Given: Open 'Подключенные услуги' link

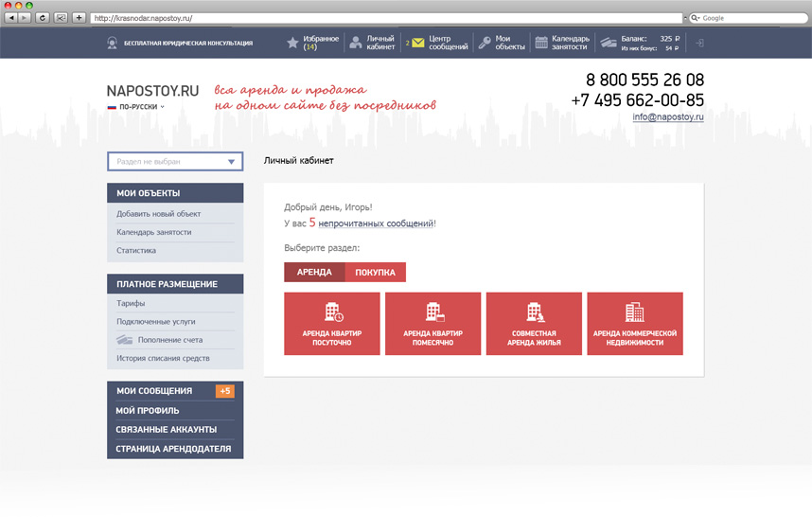Looking at the screenshot, I should coord(156,322).
